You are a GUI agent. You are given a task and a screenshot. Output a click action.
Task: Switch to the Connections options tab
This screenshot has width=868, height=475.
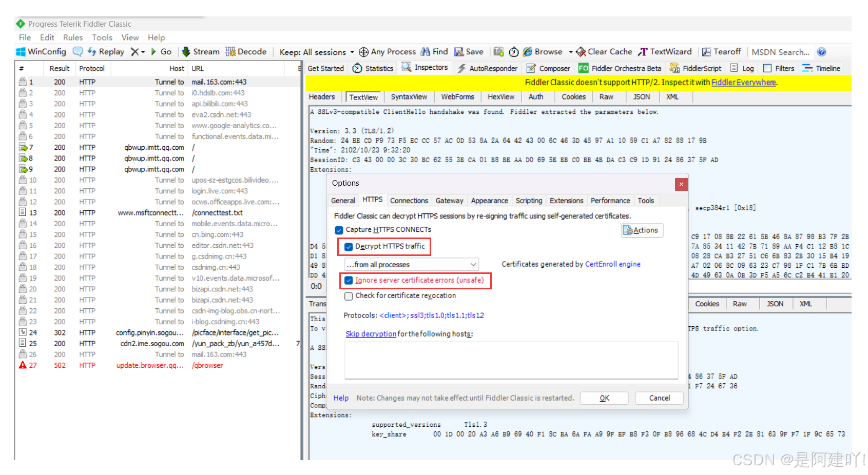point(409,201)
